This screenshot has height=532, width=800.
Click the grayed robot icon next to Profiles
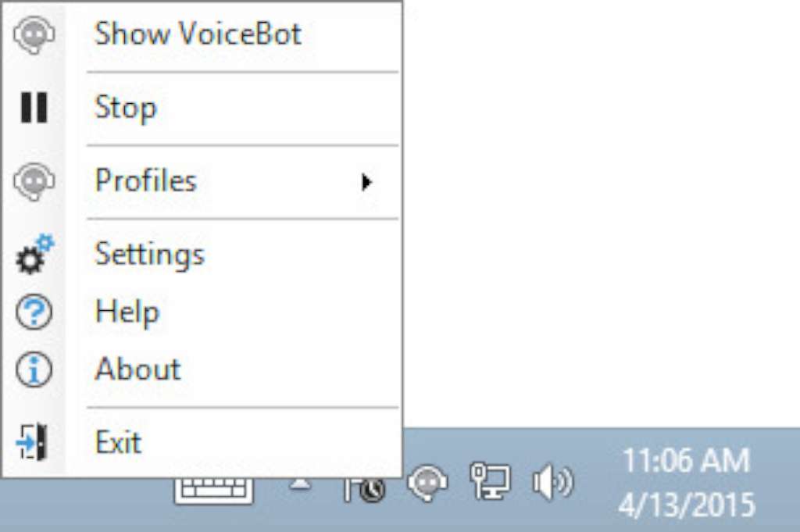34,180
